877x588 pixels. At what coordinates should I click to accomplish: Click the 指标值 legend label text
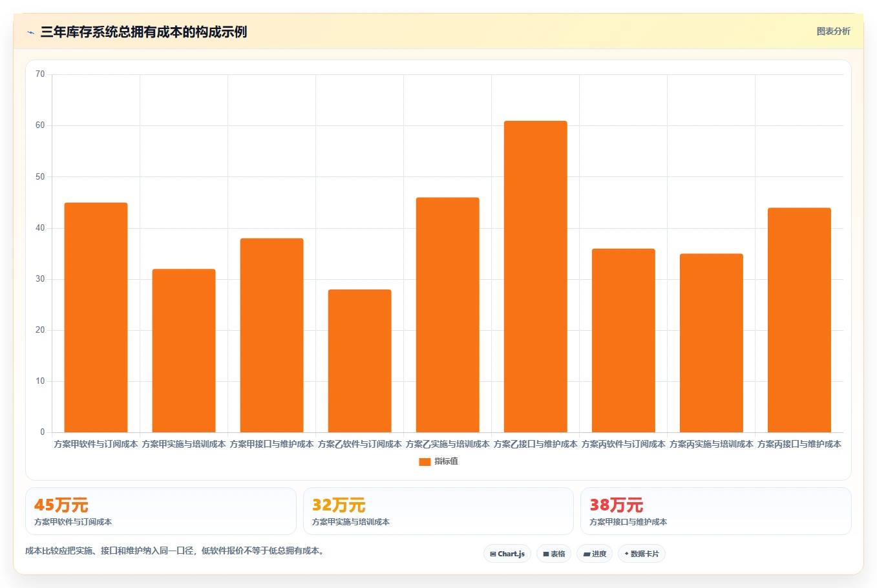pos(446,461)
